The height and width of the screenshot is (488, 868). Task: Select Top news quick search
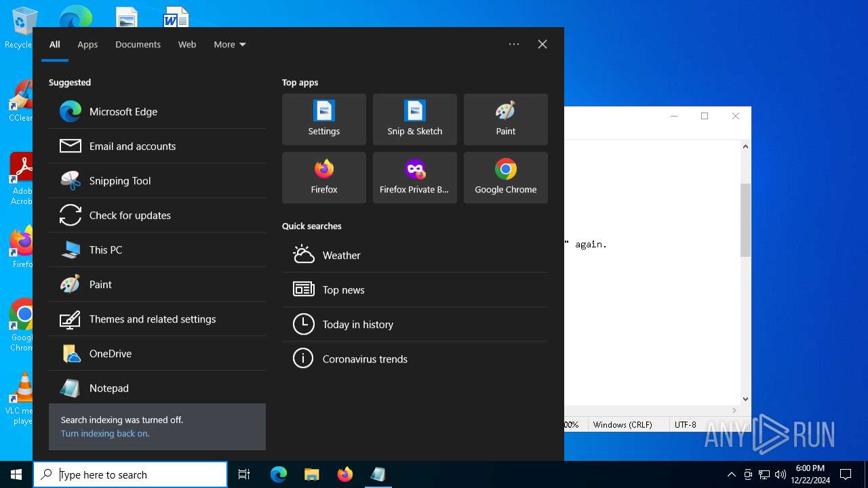pyautogui.click(x=415, y=289)
